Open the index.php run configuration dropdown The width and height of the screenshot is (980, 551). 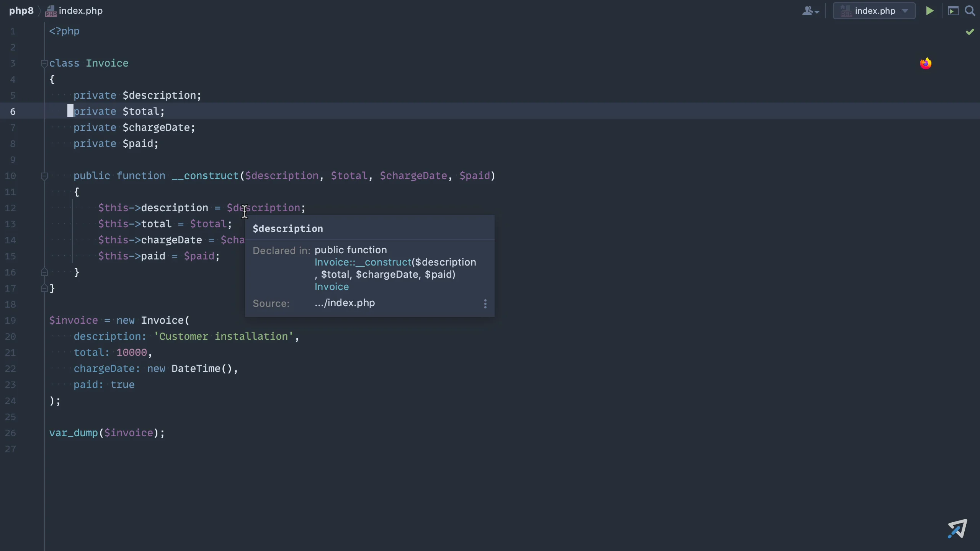(874, 11)
